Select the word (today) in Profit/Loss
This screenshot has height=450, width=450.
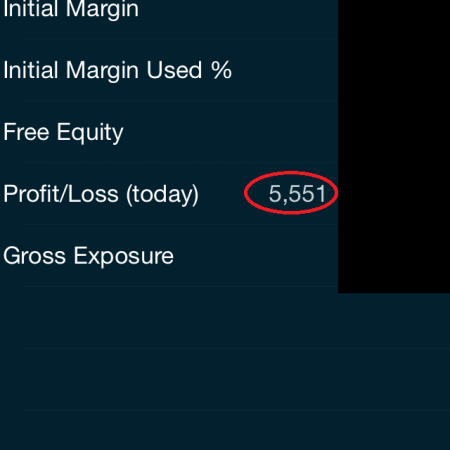click(x=162, y=194)
